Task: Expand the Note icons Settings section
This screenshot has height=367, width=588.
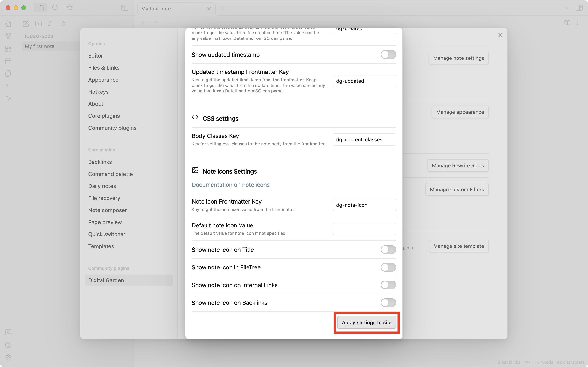Action: [229, 171]
